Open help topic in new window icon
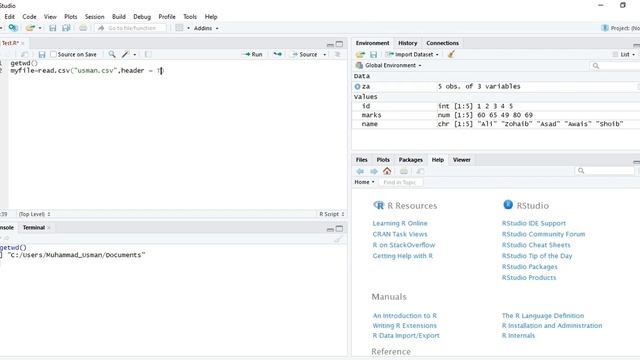The height and width of the screenshot is (360, 640). [x=420, y=171]
